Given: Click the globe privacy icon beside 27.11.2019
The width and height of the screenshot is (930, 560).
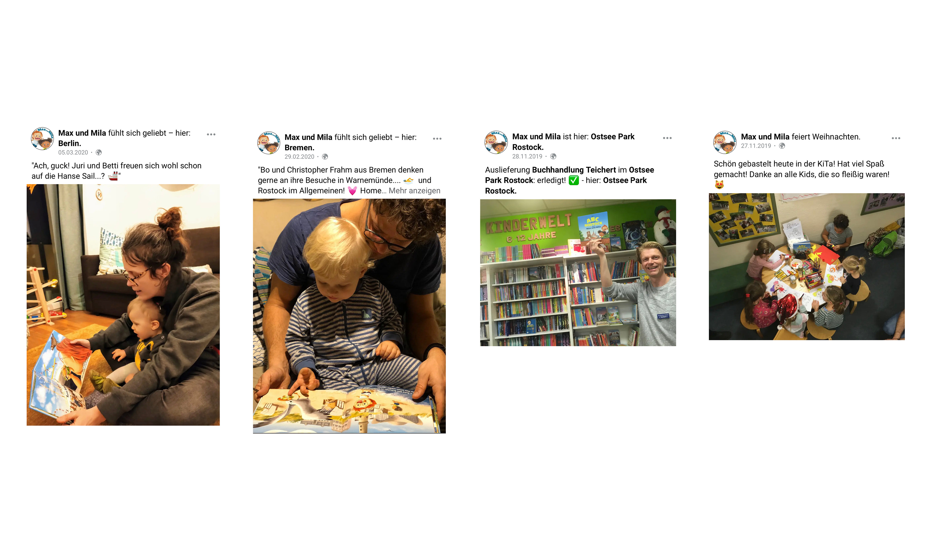Looking at the screenshot, I should 782,146.
